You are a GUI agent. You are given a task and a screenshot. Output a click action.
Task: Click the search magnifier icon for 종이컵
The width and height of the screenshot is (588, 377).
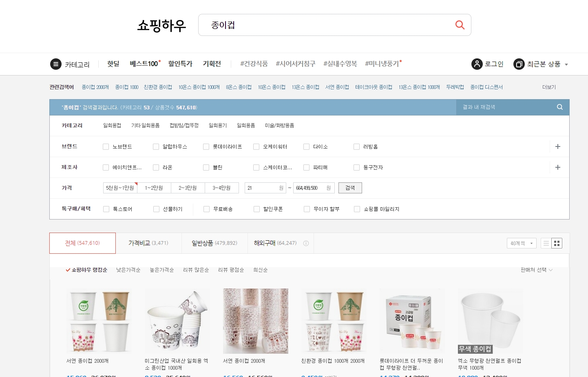tap(460, 25)
